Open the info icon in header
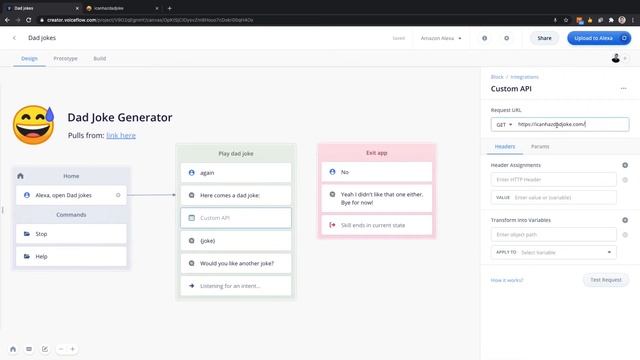Image resolution: width=640 pixels, height=360 pixels. (x=484, y=38)
